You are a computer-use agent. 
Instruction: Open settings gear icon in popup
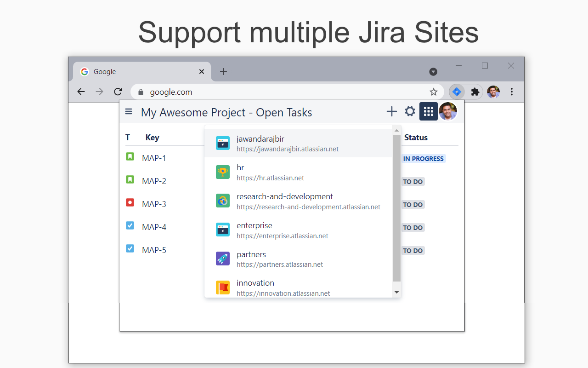pos(410,111)
